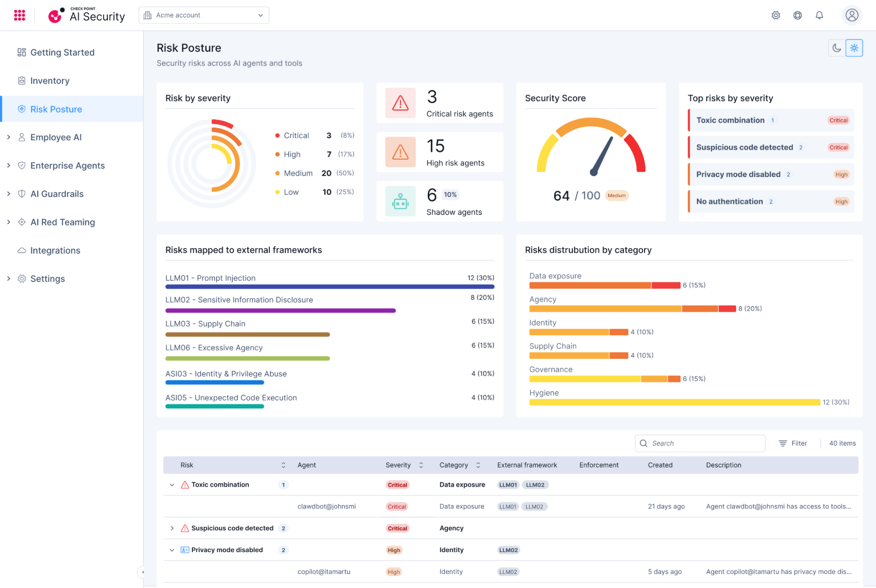
Task: Expand the Employee AI section chevron
Action: (8, 137)
